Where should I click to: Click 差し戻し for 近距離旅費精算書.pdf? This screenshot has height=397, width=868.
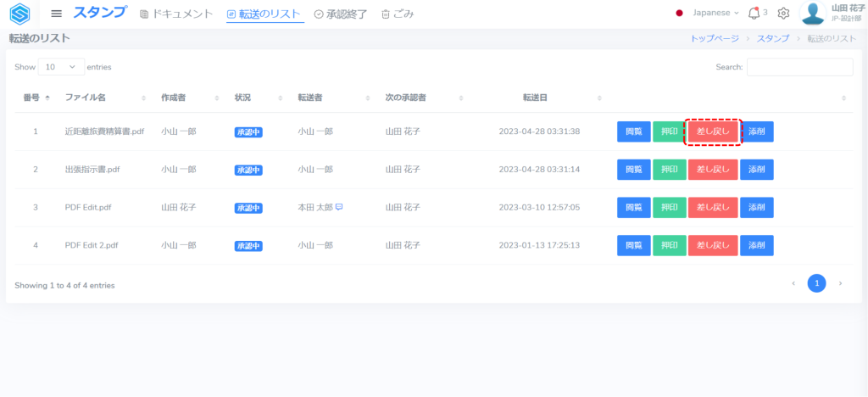pyautogui.click(x=713, y=131)
